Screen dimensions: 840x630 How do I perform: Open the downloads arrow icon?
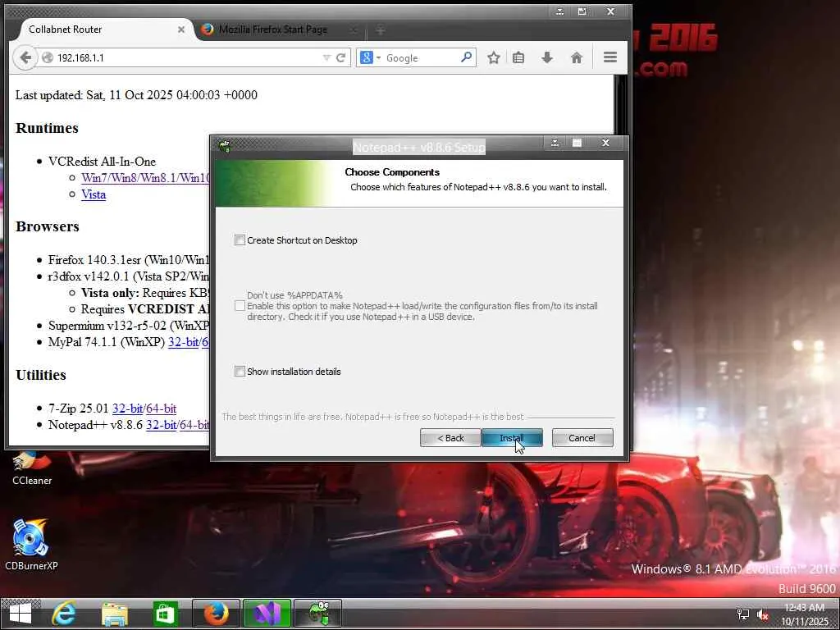click(546, 57)
